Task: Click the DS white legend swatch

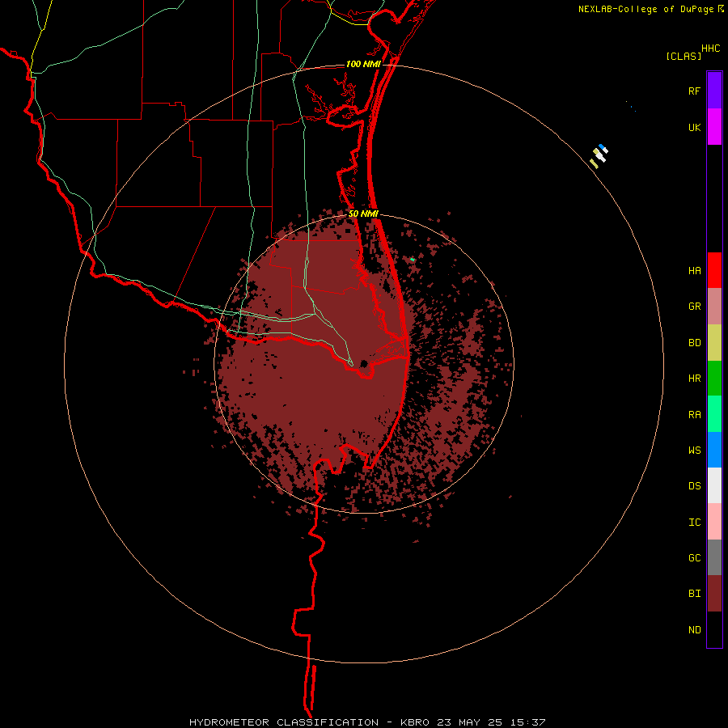Action: click(x=714, y=485)
